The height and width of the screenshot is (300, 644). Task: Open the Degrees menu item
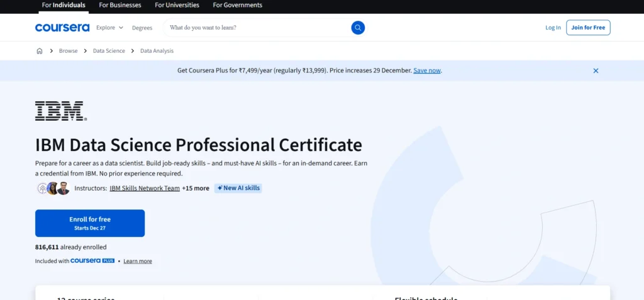[x=142, y=28]
